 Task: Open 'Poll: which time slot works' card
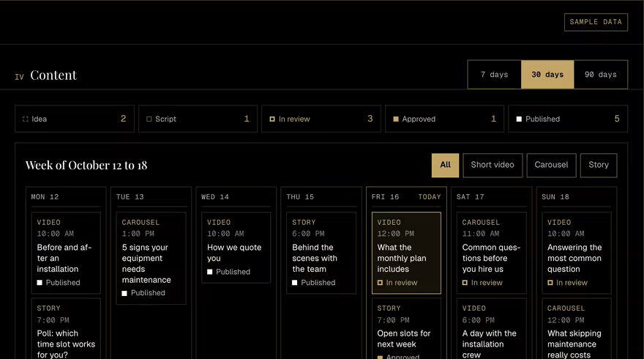point(66,329)
